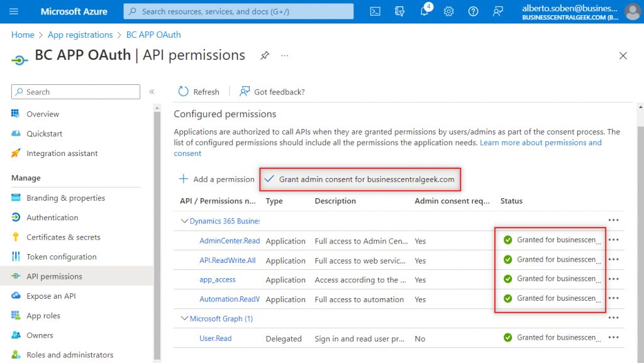Screen dimensions: 644x363
Task: Open portal settings gear
Action: [448, 11]
